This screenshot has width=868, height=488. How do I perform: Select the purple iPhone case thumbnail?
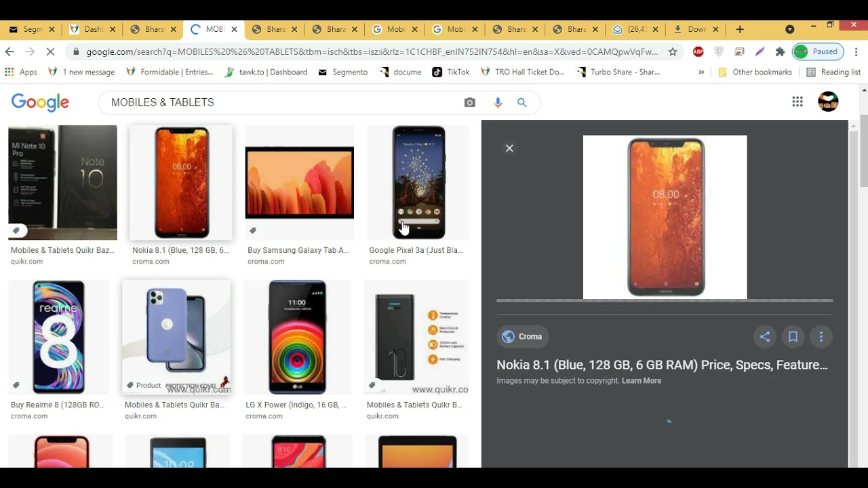176,337
